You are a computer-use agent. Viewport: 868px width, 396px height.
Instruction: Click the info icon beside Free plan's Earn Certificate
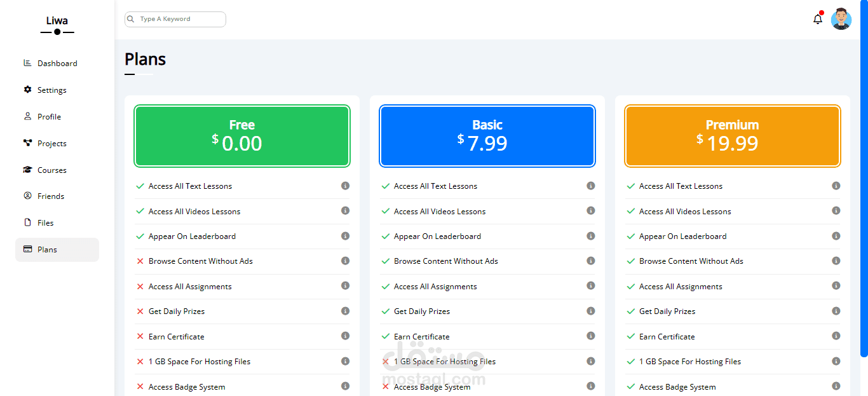[345, 336]
